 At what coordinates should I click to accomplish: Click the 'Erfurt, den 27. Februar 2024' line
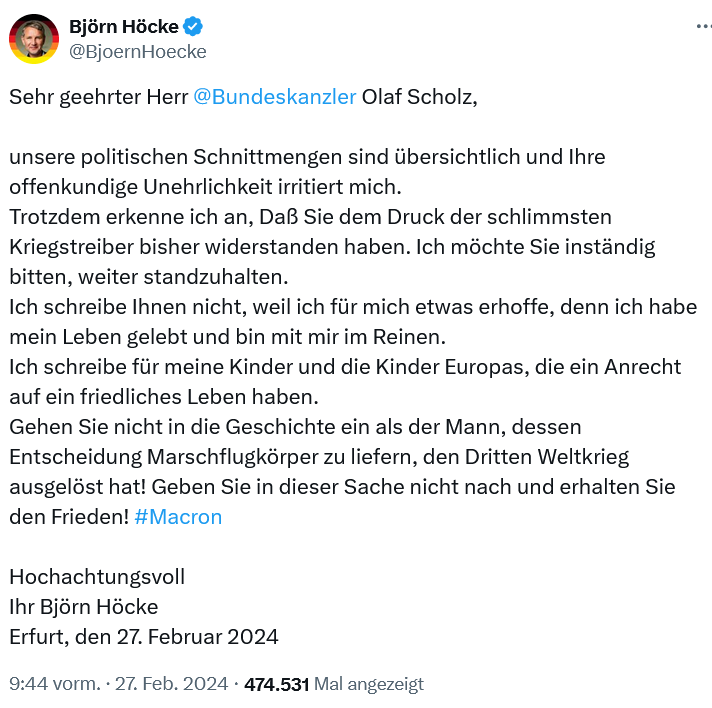[x=144, y=637]
